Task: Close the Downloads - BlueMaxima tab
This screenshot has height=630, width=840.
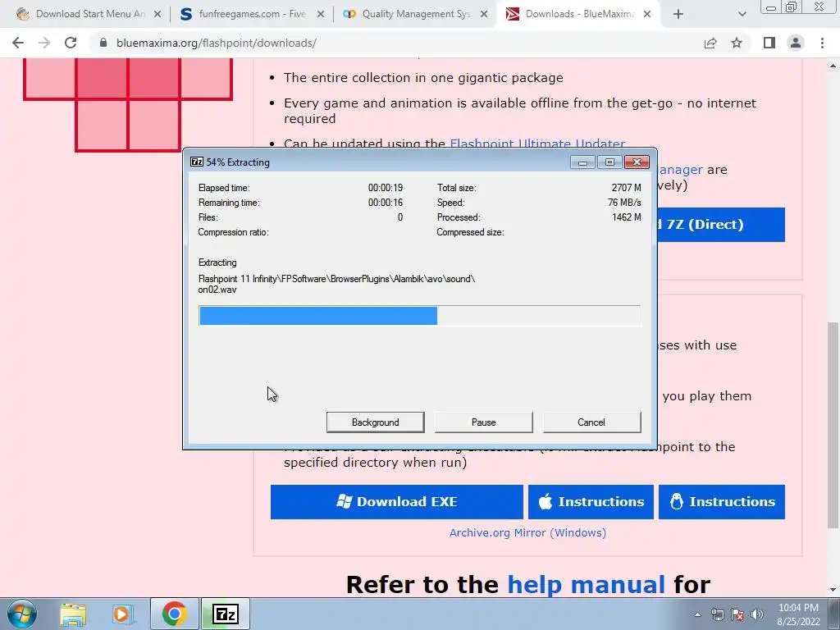Action: (x=647, y=15)
